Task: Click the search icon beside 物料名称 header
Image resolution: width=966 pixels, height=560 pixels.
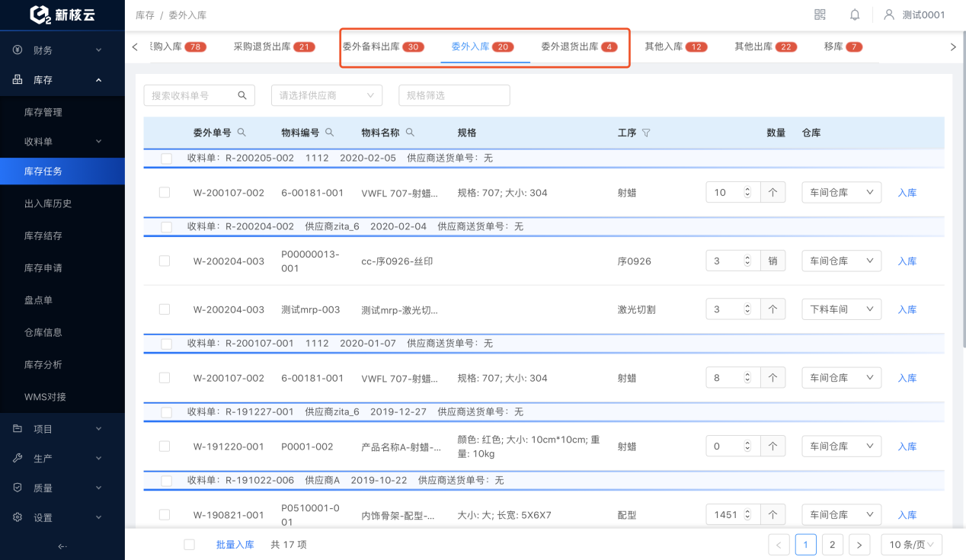Action: (x=410, y=132)
